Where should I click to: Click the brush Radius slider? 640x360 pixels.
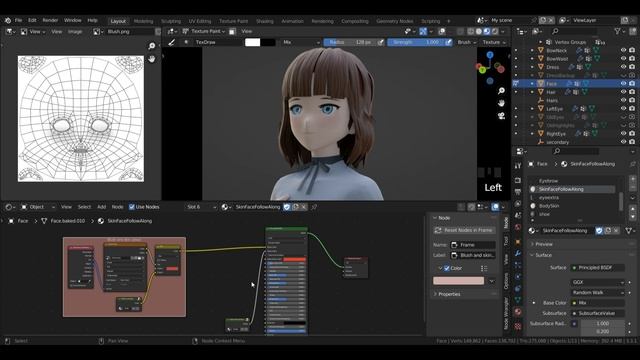350,42
